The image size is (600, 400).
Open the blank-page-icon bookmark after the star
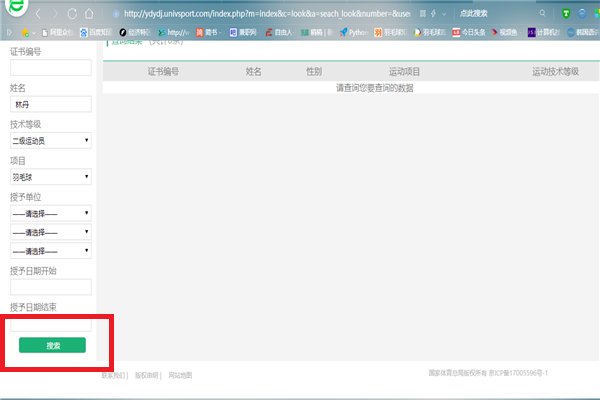tap(57, 33)
